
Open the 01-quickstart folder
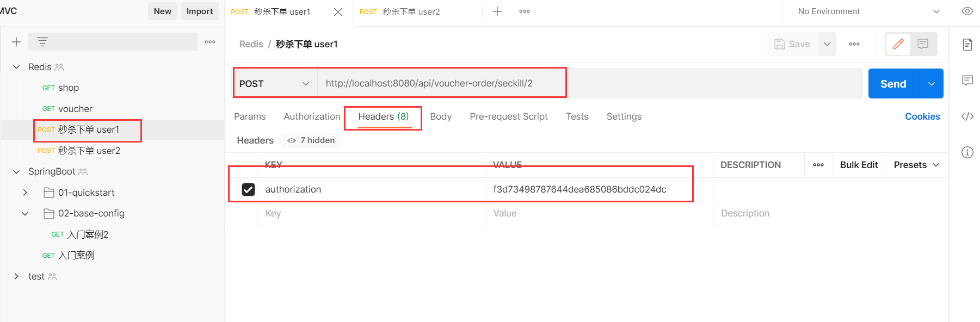click(x=87, y=193)
